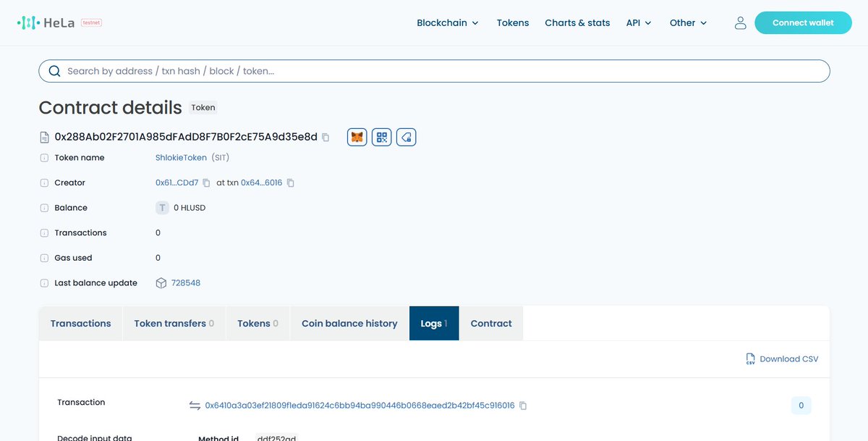Show the address QR code
The width and height of the screenshot is (868, 441).
(382, 137)
